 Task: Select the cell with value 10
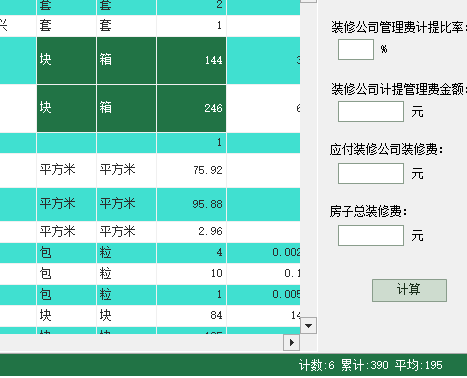coord(191,274)
